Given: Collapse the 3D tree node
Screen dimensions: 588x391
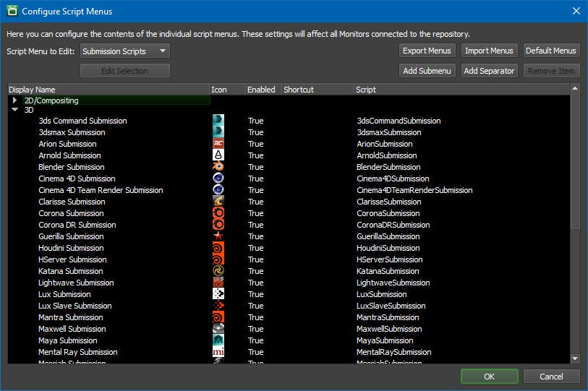Looking at the screenshot, I should point(14,110).
